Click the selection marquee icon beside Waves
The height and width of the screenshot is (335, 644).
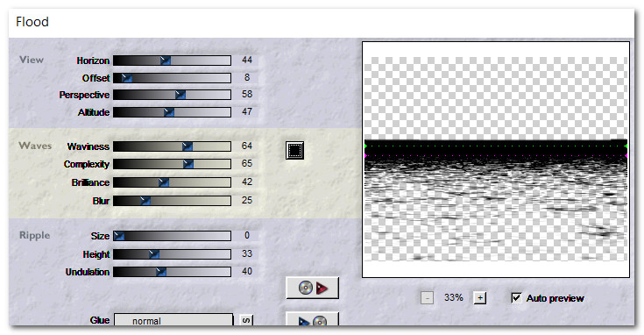(x=295, y=150)
